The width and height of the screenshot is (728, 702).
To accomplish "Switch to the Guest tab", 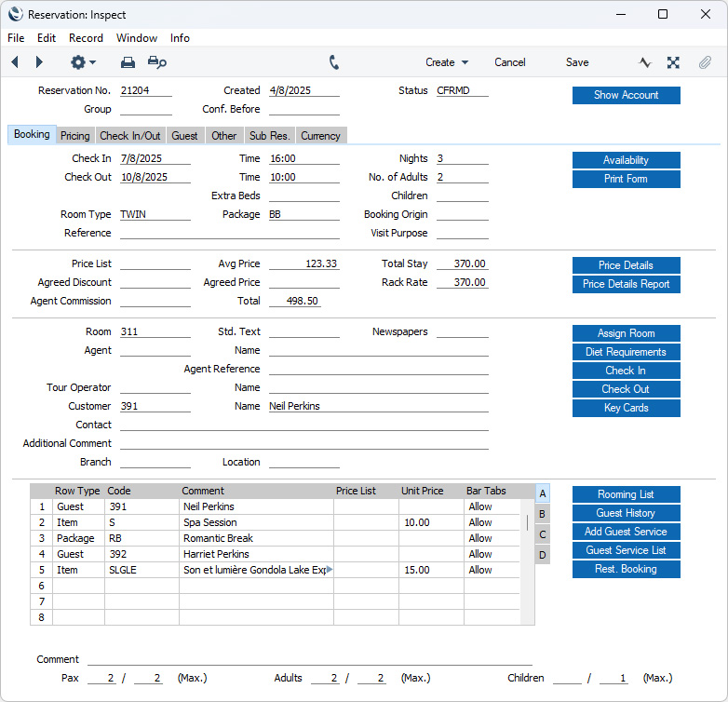I will (184, 136).
